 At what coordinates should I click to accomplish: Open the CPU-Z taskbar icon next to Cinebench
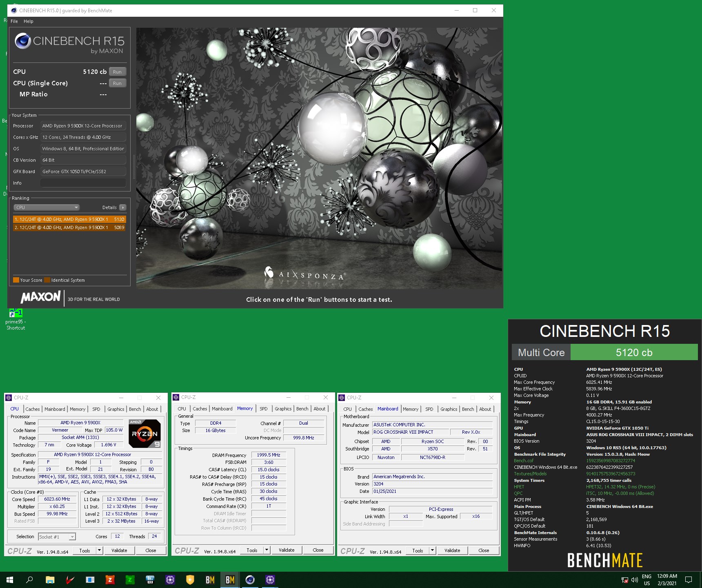click(270, 580)
